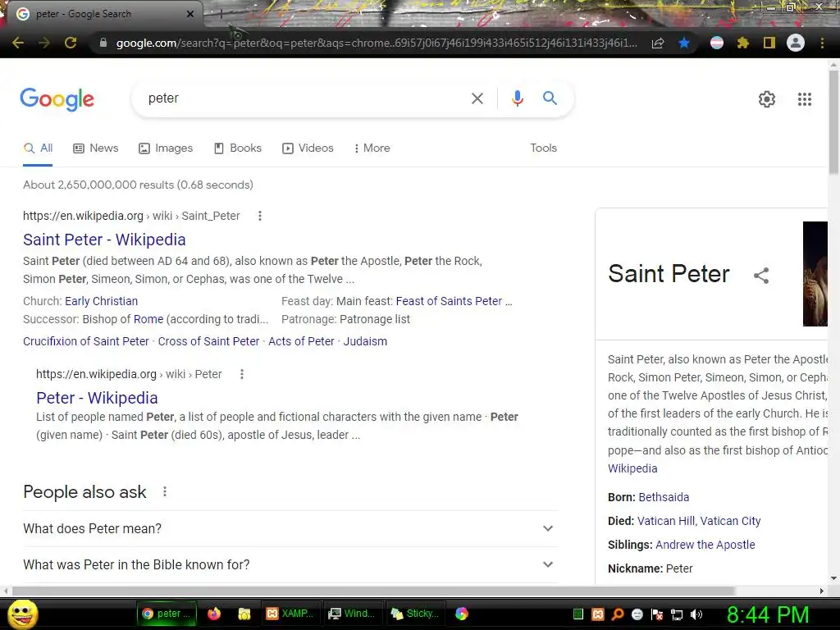
Task: Click the horizontal scrollbar at page bottom
Action: 373,591
